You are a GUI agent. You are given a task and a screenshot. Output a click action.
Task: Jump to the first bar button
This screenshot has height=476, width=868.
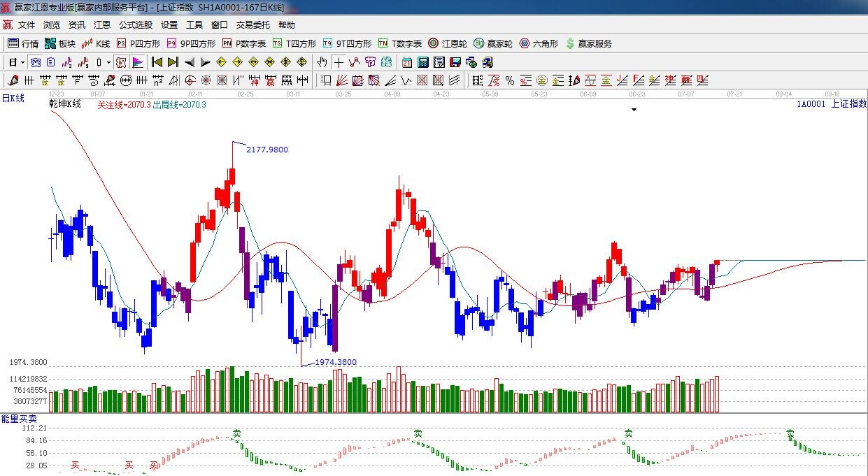157,62
